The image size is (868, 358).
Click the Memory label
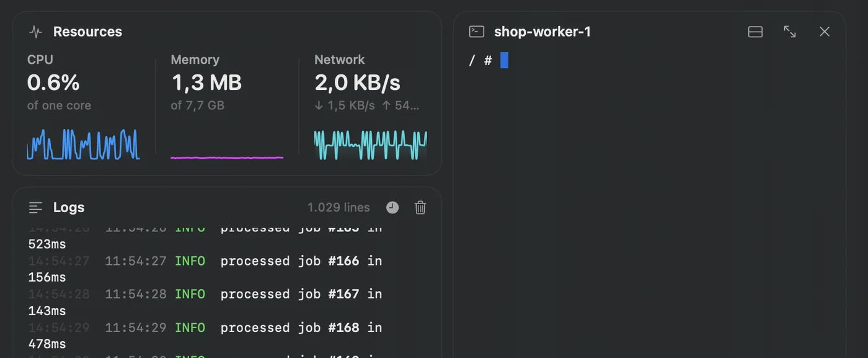click(x=195, y=60)
